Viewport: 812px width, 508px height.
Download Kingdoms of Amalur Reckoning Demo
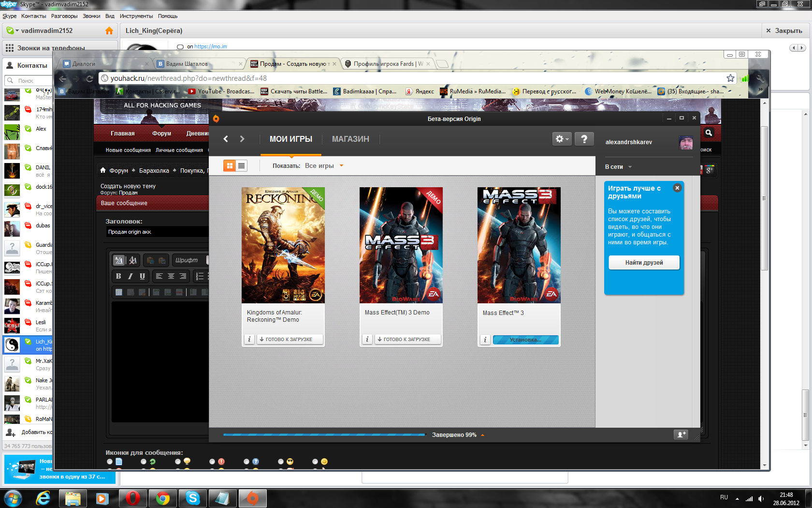(289, 339)
